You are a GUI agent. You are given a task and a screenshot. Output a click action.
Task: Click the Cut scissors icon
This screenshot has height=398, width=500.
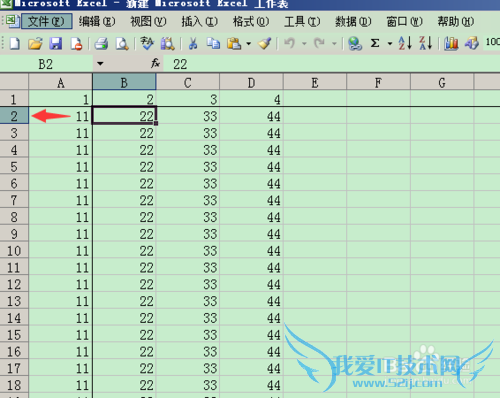coord(193,43)
